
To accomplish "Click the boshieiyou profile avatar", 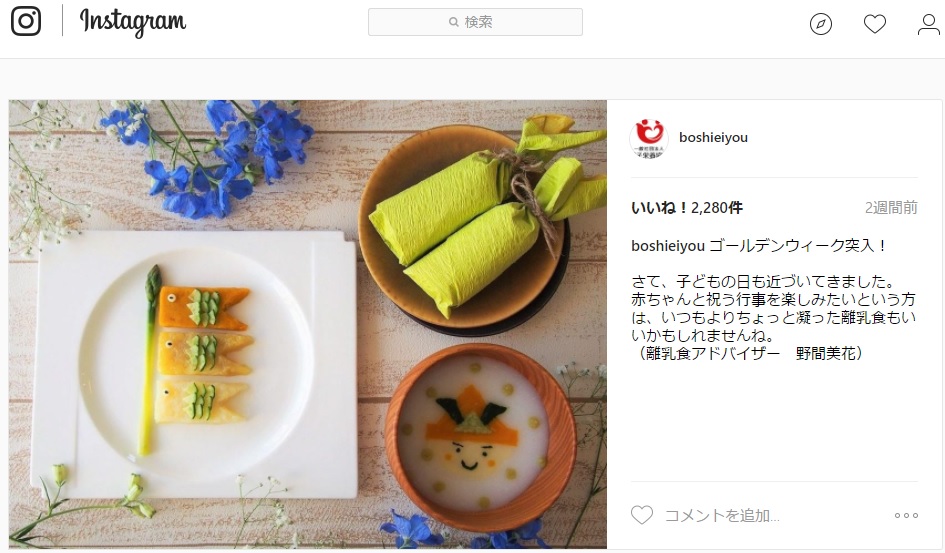I will click(x=649, y=138).
